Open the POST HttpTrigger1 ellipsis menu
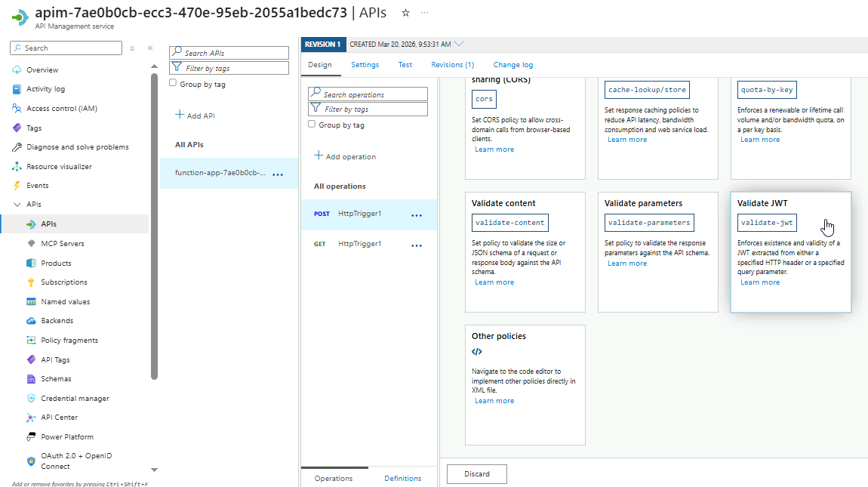The height and width of the screenshot is (487, 868). click(417, 215)
